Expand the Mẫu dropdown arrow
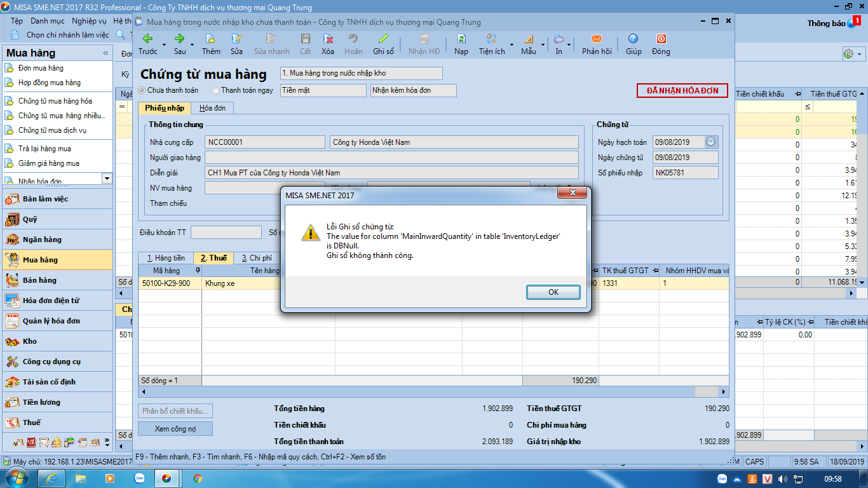 [543, 45]
